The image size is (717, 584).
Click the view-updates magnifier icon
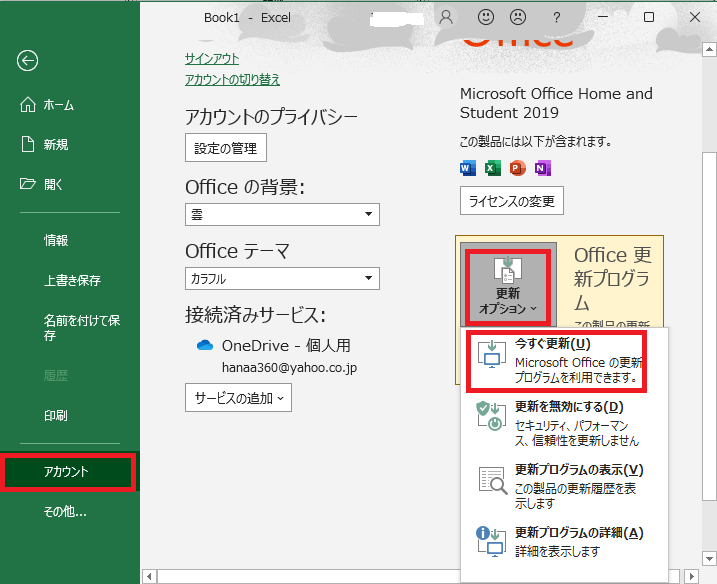pyautogui.click(x=492, y=481)
